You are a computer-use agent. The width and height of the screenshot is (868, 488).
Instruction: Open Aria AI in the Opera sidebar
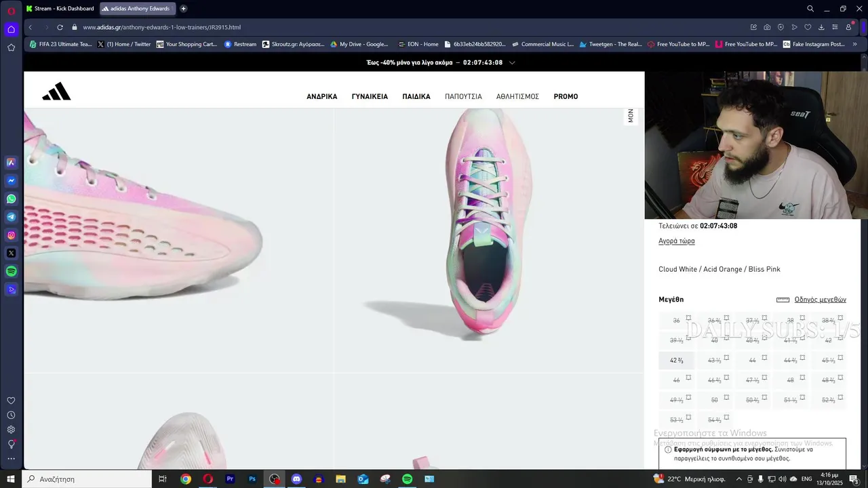pos(11,163)
